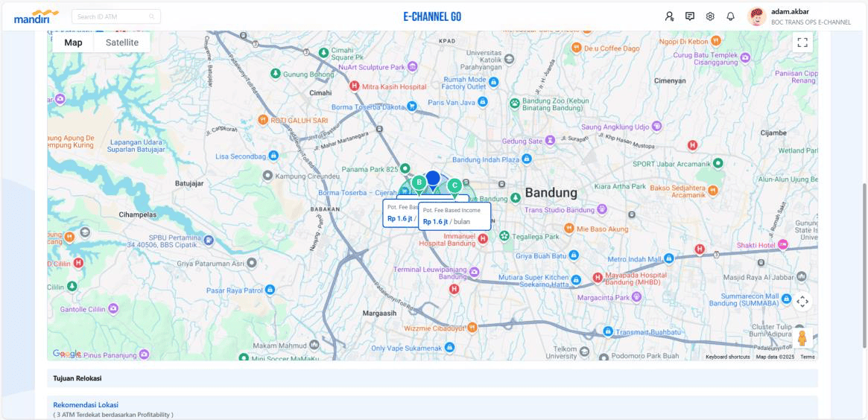868x420 pixels.
Task: Click NuArt Sculpture Park marker
Action: point(412,67)
